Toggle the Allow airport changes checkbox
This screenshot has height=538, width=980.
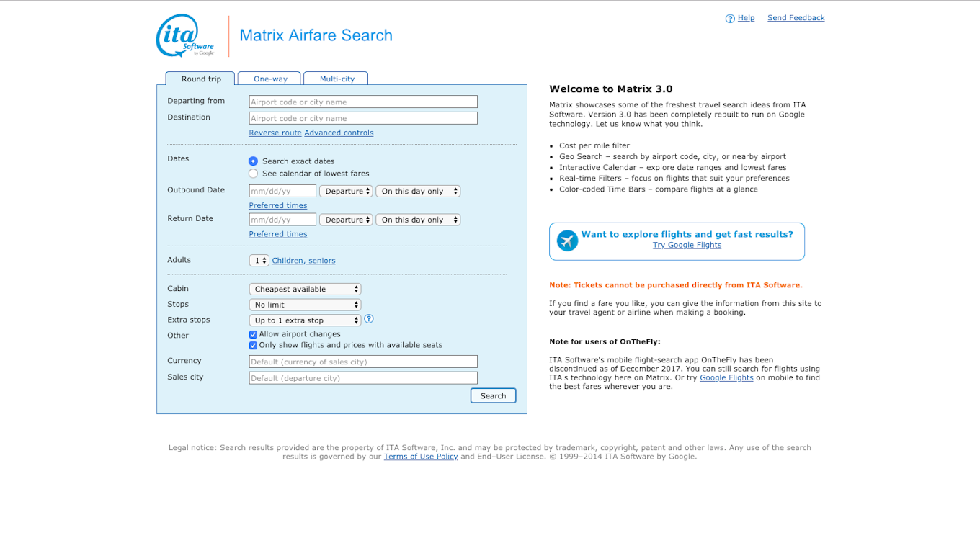point(253,334)
